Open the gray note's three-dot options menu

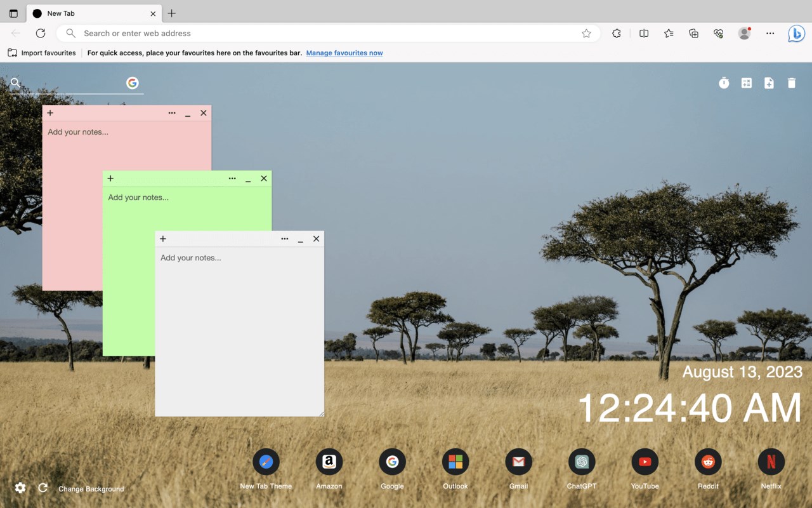[x=285, y=239]
